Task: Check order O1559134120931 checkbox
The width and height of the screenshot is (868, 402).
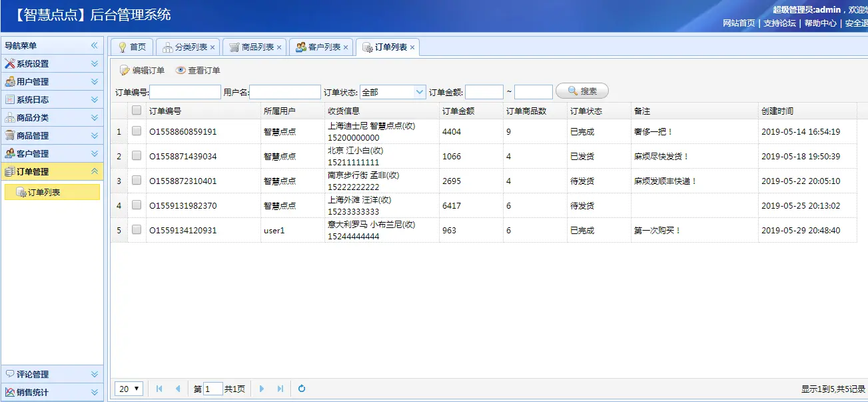Action: pyautogui.click(x=137, y=230)
